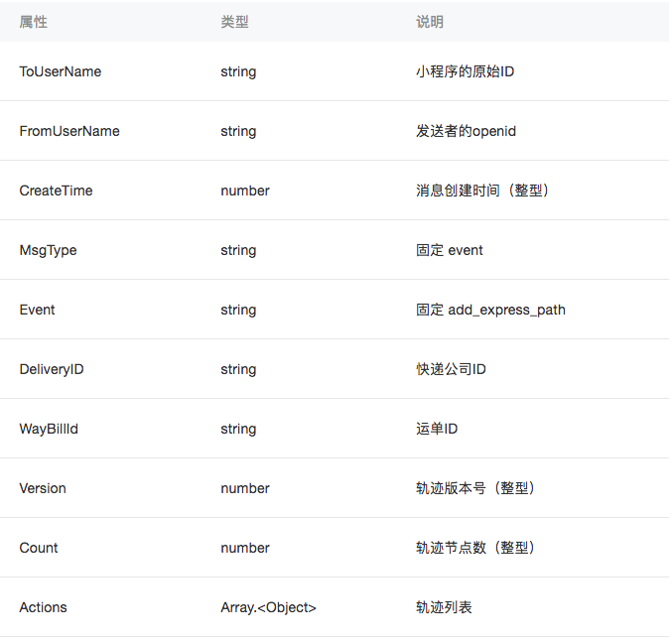Click the string type in DeliveryID row

238,369
